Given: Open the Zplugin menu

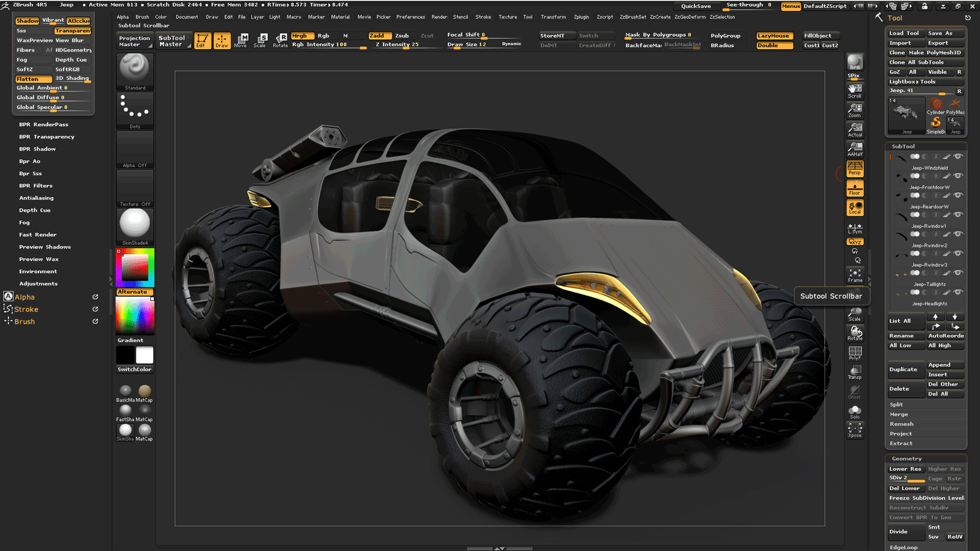Looking at the screenshot, I should pos(581,17).
